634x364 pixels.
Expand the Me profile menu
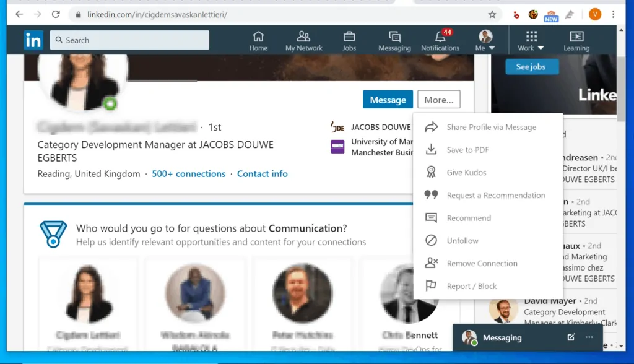point(485,41)
